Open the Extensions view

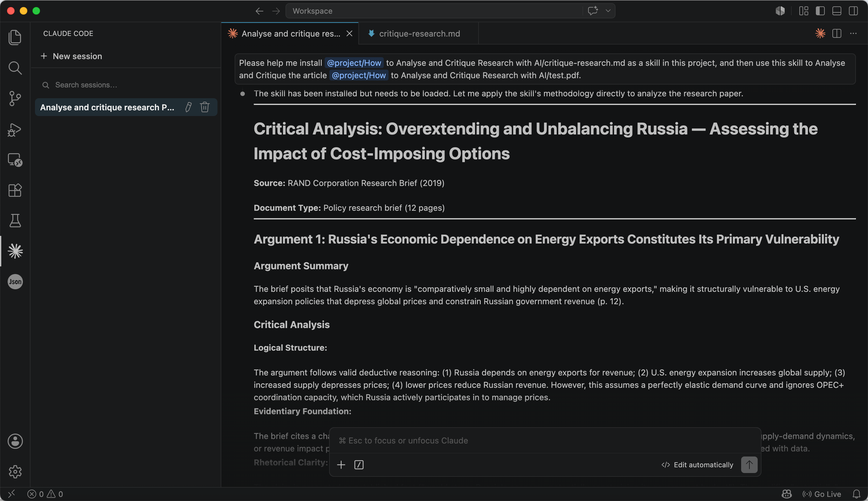tap(15, 190)
